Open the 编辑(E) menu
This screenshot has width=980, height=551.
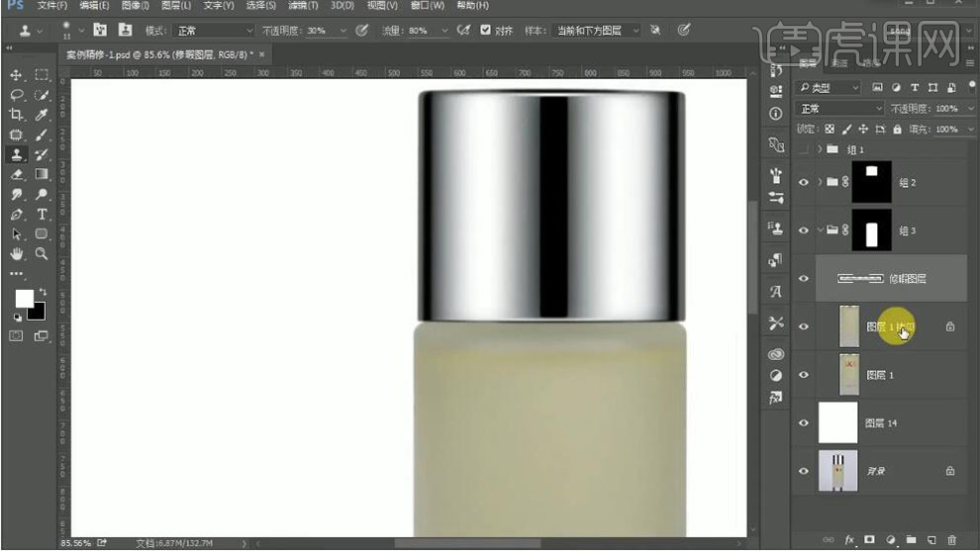tap(94, 6)
